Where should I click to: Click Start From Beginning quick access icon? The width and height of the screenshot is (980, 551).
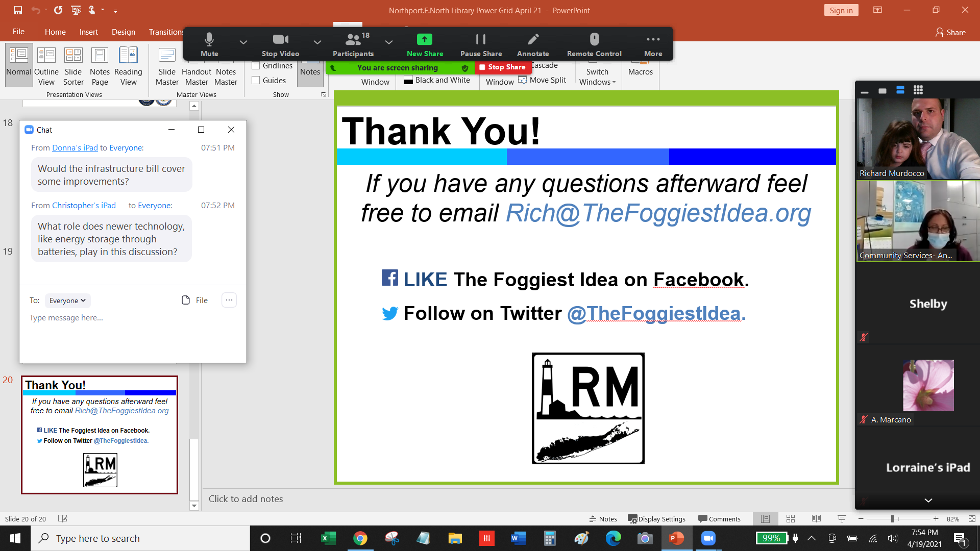(76, 10)
